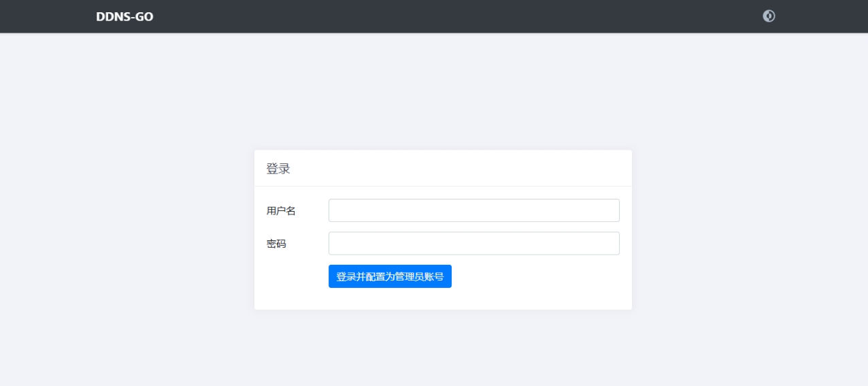Screen dimensions: 868x386
Task: Activate the input beside 密码 label
Action: (x=473, y=243)
